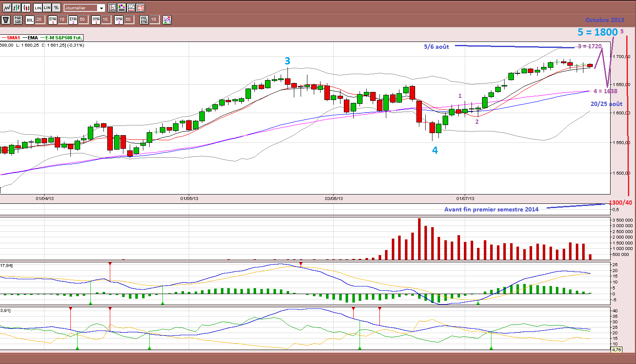Enable percentage scale button
Screen dimensions: 636x364
pos(56,8)
